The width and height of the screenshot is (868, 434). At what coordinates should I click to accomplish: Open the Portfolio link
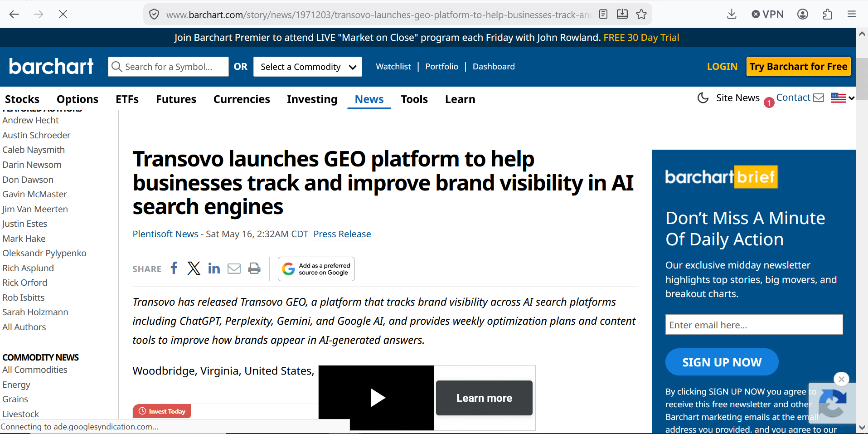pos(442,67)
